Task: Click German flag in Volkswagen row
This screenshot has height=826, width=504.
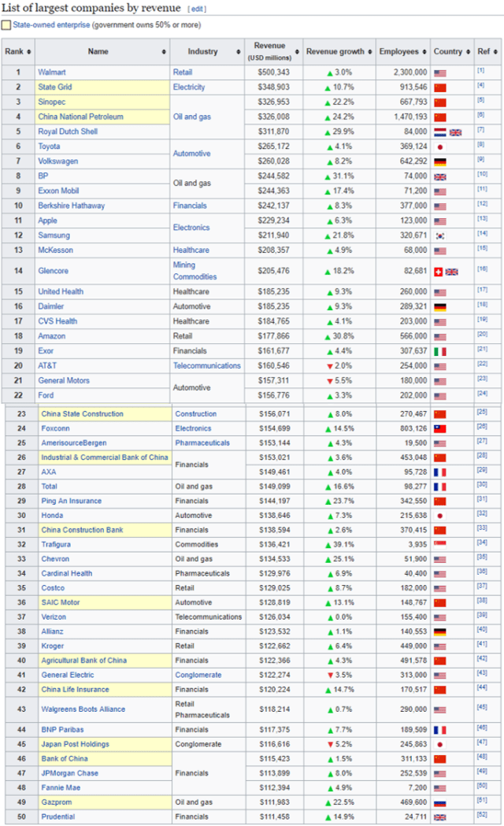Action: pyautogui.click(x=439, y=162)
